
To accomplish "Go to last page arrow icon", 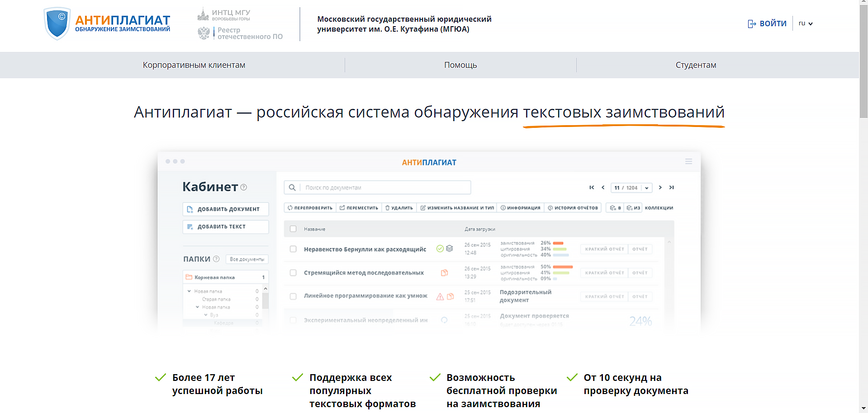I will pyautogui.click(x=672, y=188).
